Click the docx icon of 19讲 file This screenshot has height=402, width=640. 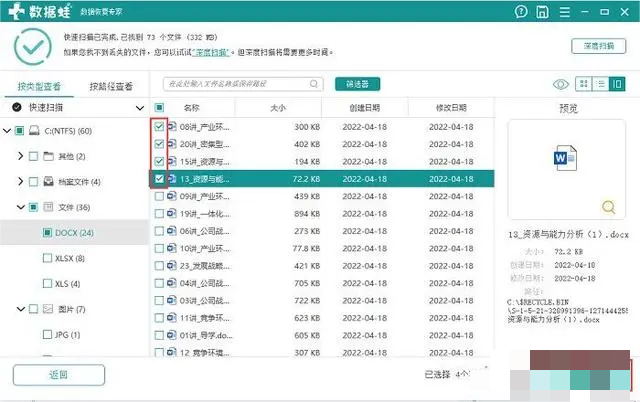[172, 213]
